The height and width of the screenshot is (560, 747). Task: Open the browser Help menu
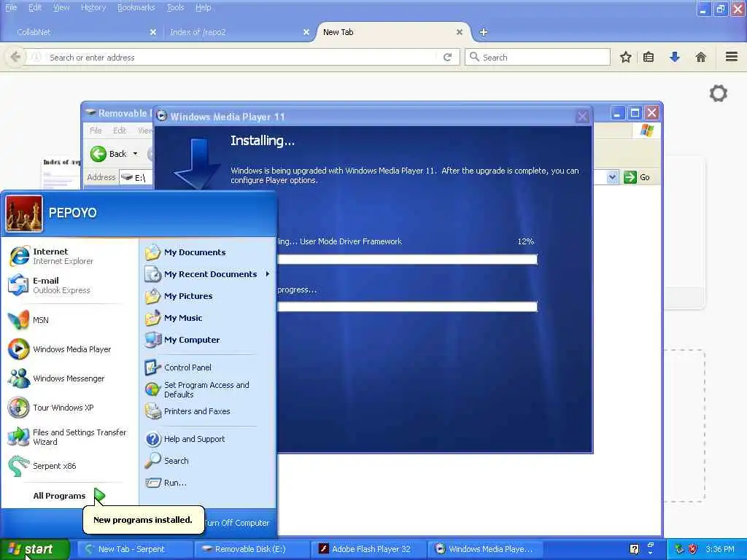pos(204,7)
